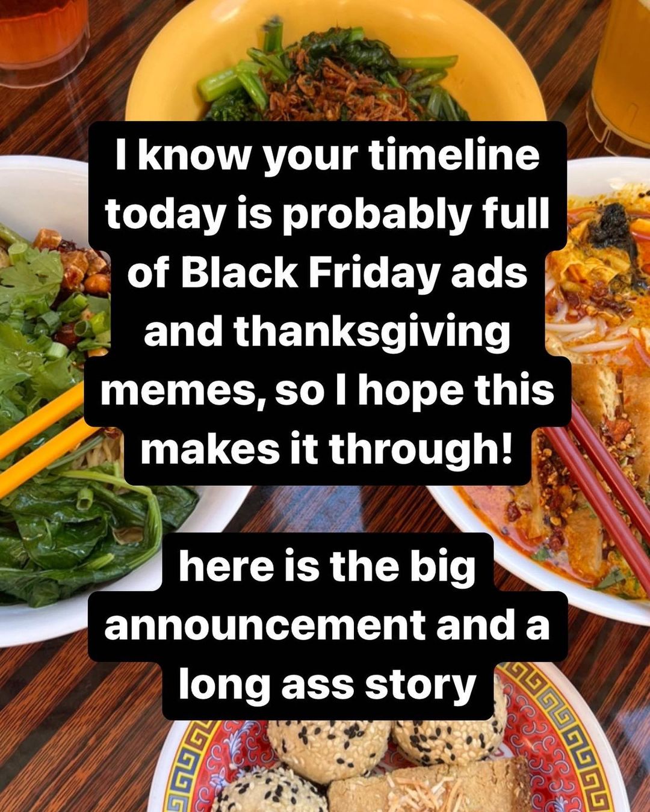Click the 'memes, so I hope this' text
The height and width of the screenshot is (812, 650).
[x=328, y=390]
